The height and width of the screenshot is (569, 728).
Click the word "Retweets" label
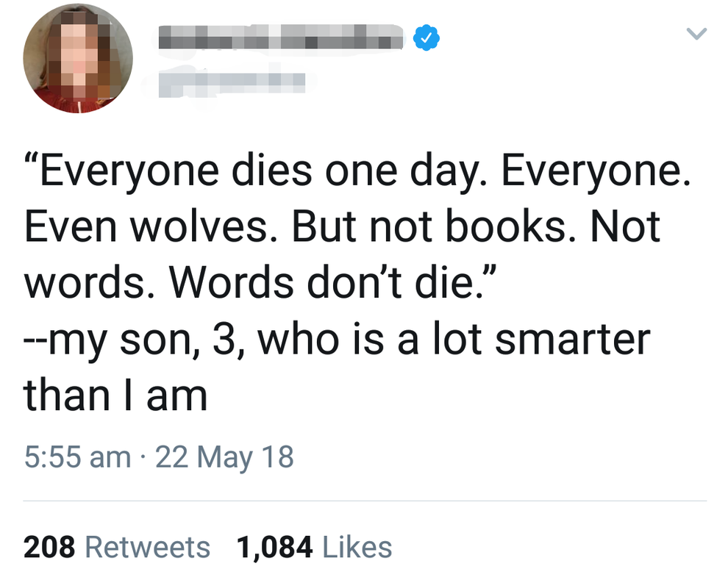[148, 548]
